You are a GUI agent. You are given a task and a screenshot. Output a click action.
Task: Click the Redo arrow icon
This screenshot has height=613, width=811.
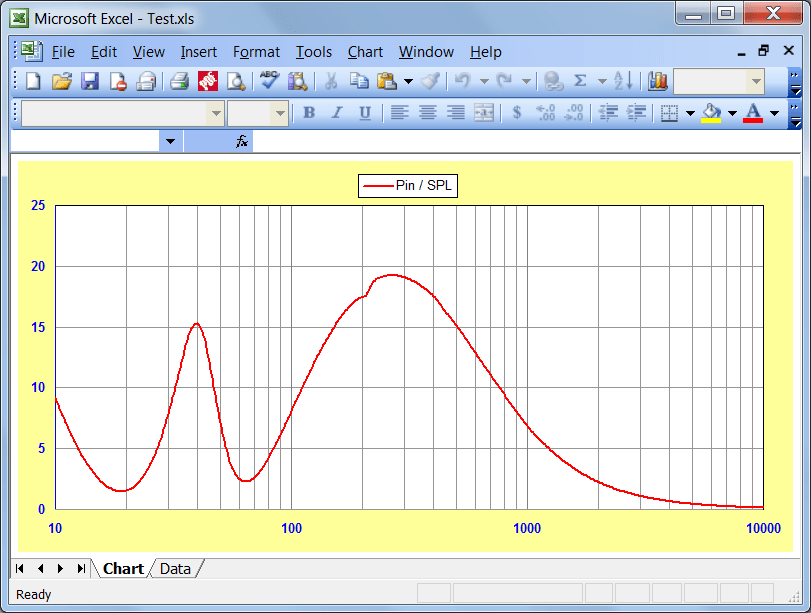(504, 81)
